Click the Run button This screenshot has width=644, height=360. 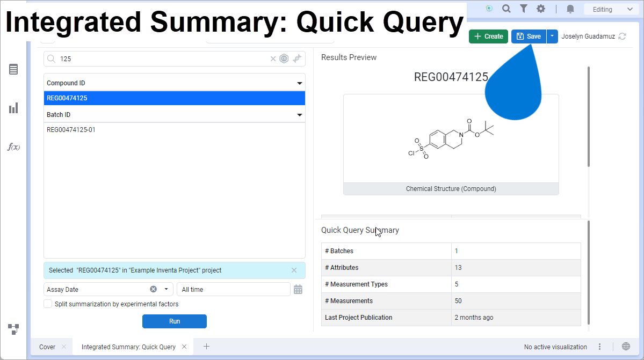point(174,321)
